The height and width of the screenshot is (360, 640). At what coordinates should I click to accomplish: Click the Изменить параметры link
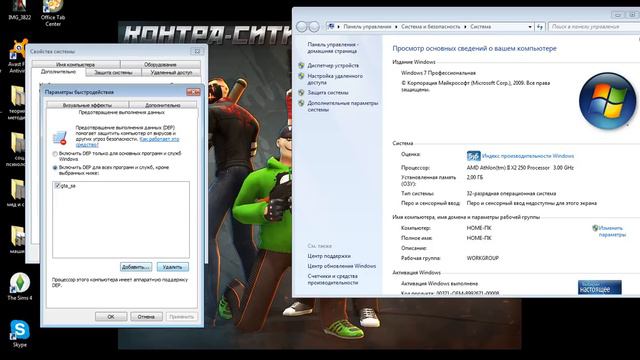click(x=612, y=231)
